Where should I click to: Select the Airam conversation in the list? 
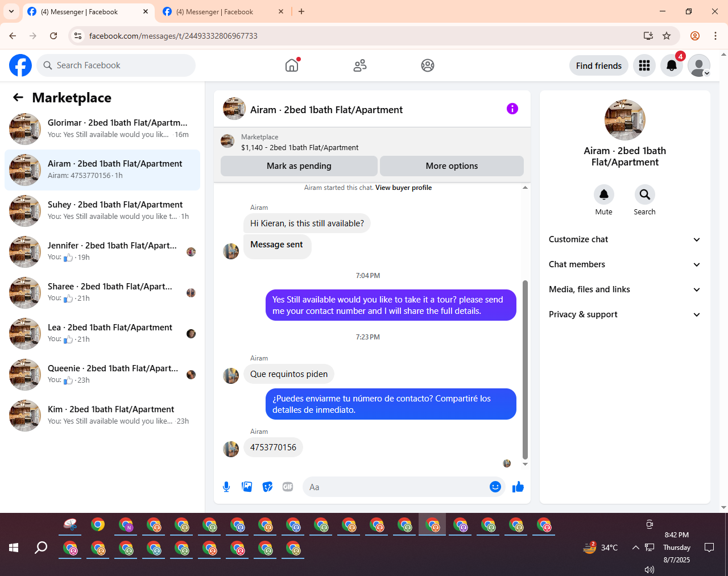(102, 170)
